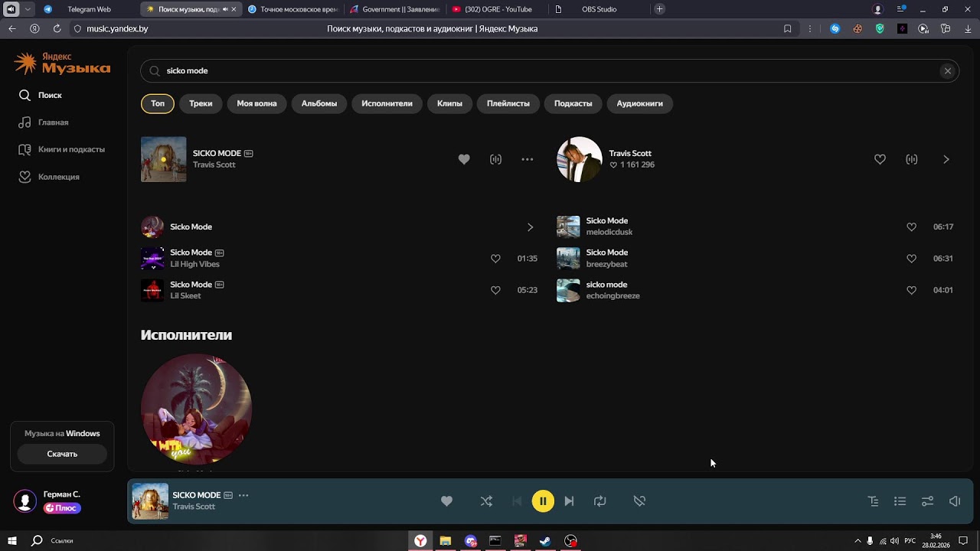Switch to the Клипы tab
Screen dimensions: 980x551
(449, 103)
